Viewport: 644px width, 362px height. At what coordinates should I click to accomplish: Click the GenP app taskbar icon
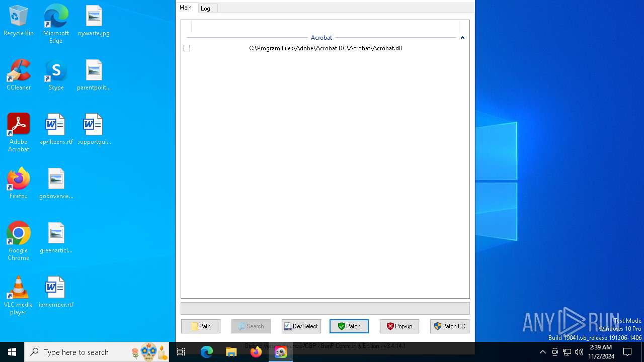click(x=281, y=352)
